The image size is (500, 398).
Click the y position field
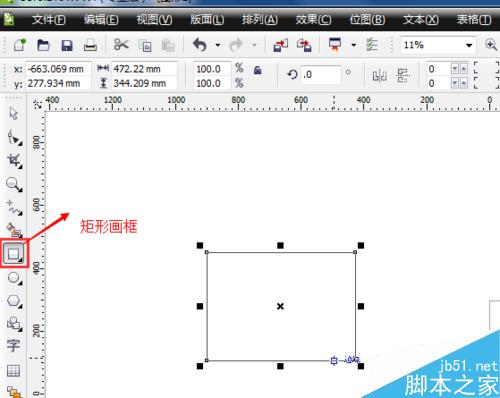click(58, 83)
